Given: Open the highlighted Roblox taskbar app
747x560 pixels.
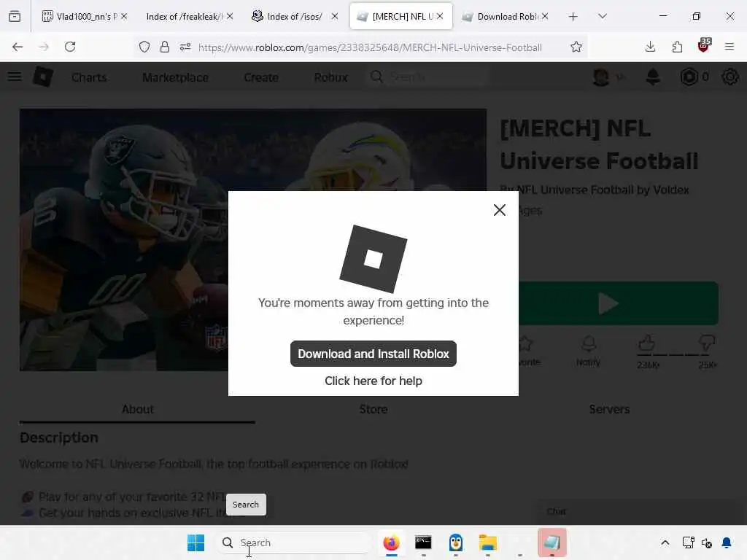Looking at the screenshot, I should [x=551, y=542].
